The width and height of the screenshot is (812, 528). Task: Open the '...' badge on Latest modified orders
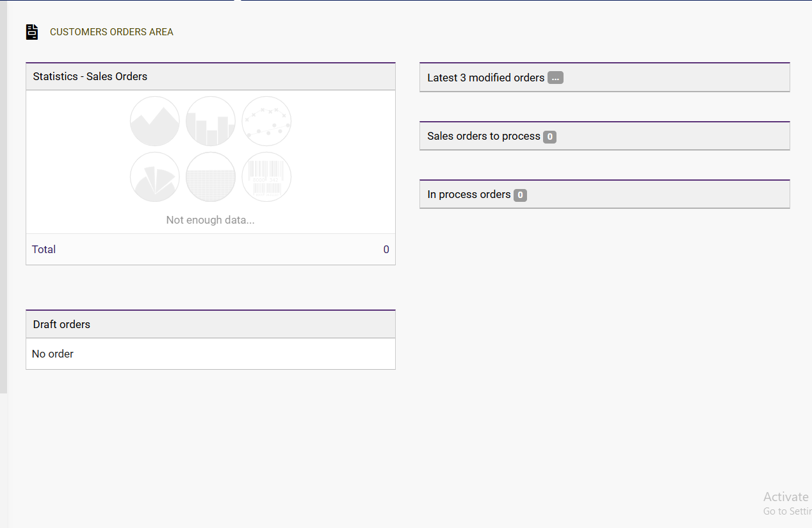pyautogui.click(x=555, y=78)
